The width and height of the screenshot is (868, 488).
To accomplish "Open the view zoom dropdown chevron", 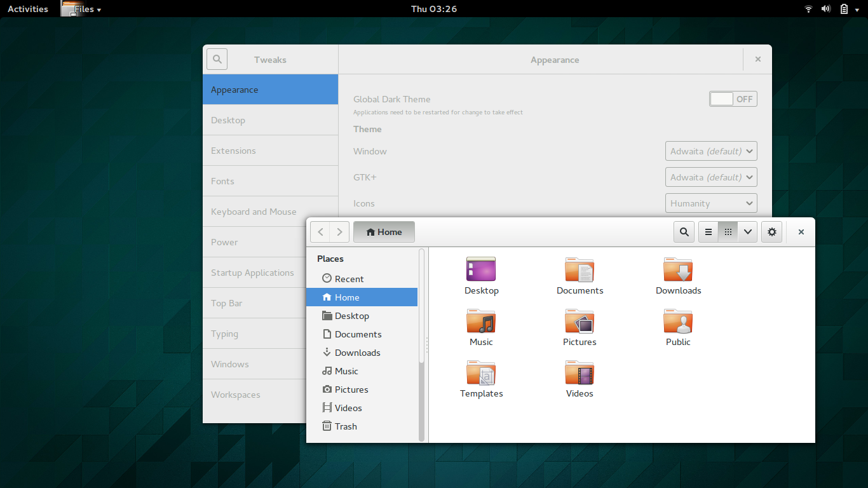I will click(x=747, y=231).
